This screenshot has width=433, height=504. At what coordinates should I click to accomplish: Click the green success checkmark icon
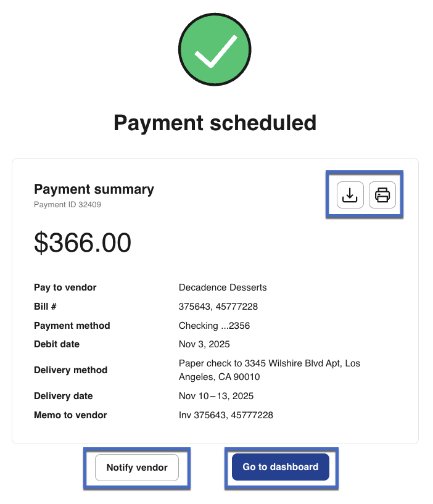click(x=215, y=49)
